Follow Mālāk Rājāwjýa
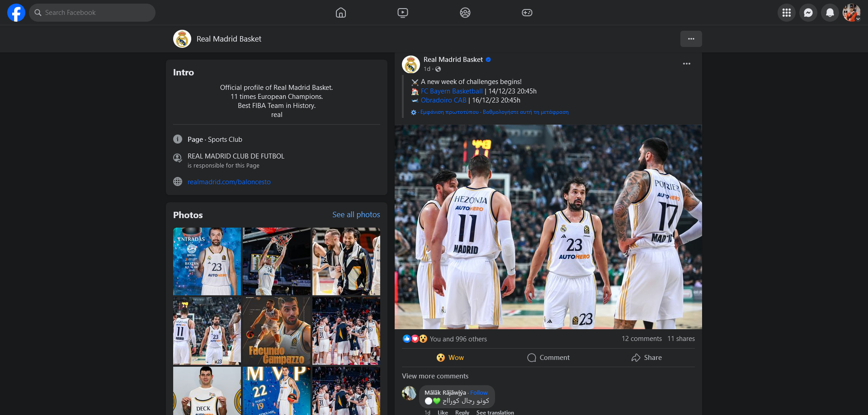 479,393
